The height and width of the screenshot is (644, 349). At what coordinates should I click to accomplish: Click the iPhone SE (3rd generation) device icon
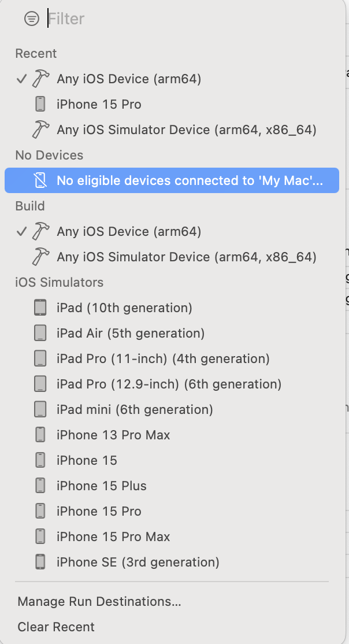coord(40,562)
